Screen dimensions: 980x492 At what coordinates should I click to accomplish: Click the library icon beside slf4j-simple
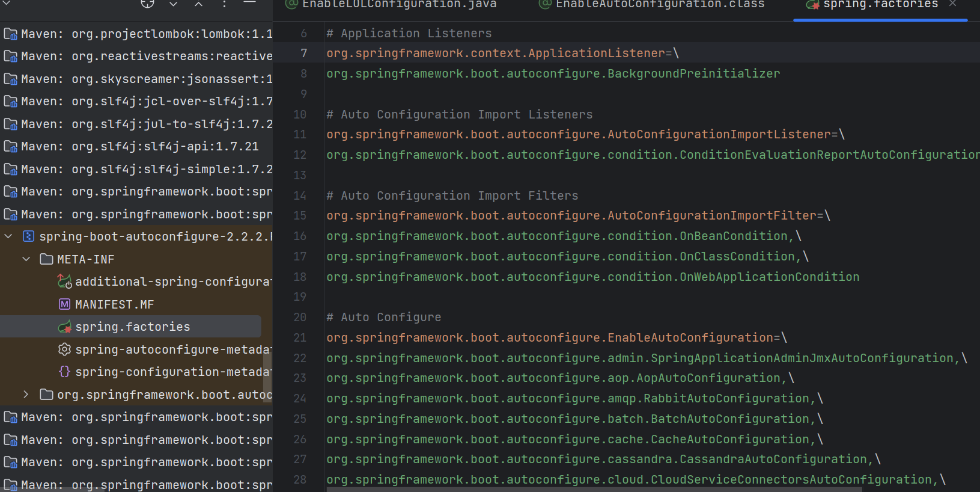click(x=10, y=169)
